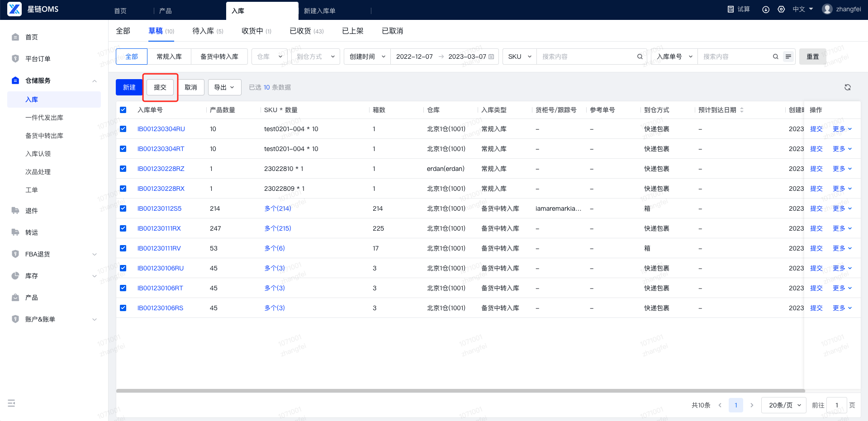Open the 中文 language dropdown

pyautogui.click(x=803, y=9)
